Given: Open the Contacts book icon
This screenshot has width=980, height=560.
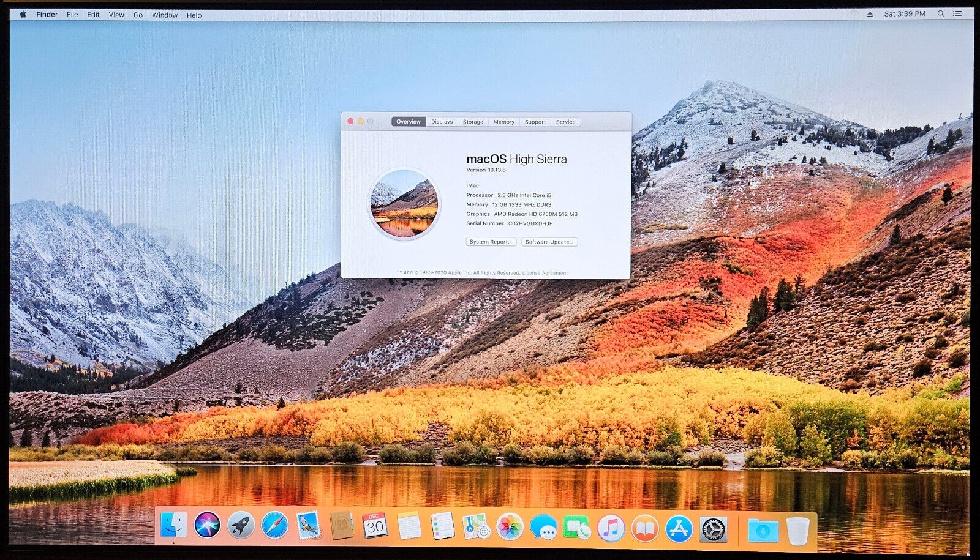Looking at the screenshot, I should (342, 525).
